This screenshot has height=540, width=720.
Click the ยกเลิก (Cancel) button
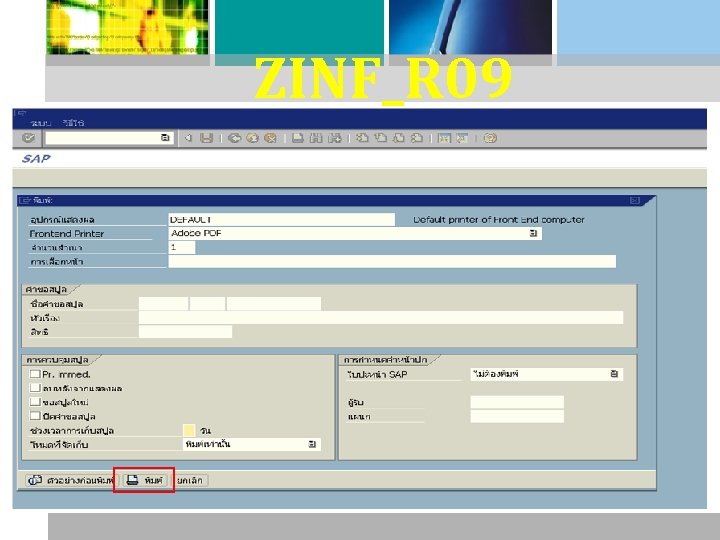tap(191, 480)
